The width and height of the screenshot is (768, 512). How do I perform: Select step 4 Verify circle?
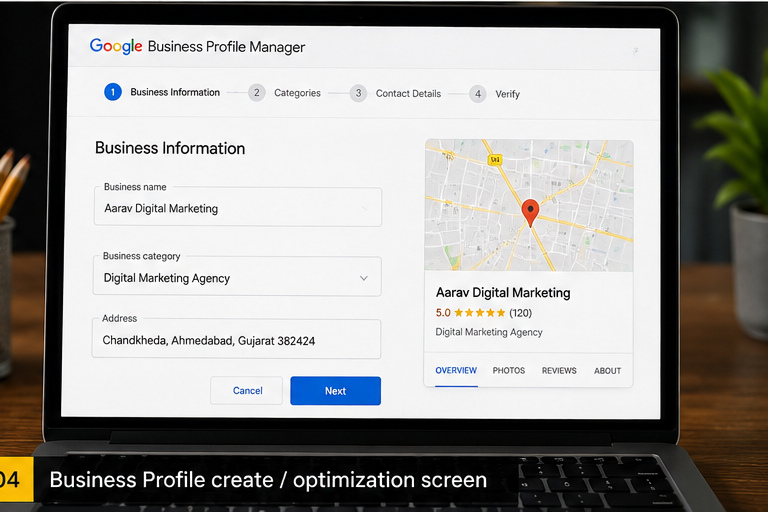[x=478, y=94]
